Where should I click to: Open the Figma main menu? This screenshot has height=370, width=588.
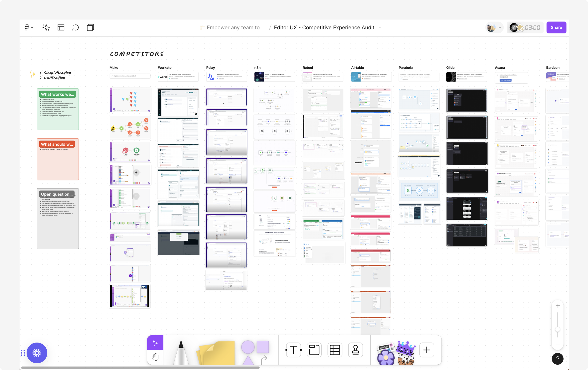pos(28,27)
